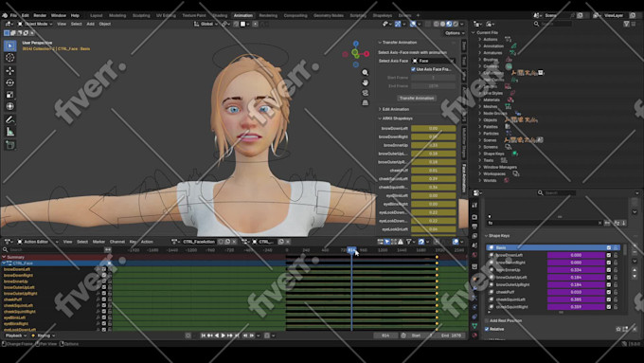Play the animation forward
Image resolution: width=644 pixels, height=363 pixels.
[x=224, y=336]
